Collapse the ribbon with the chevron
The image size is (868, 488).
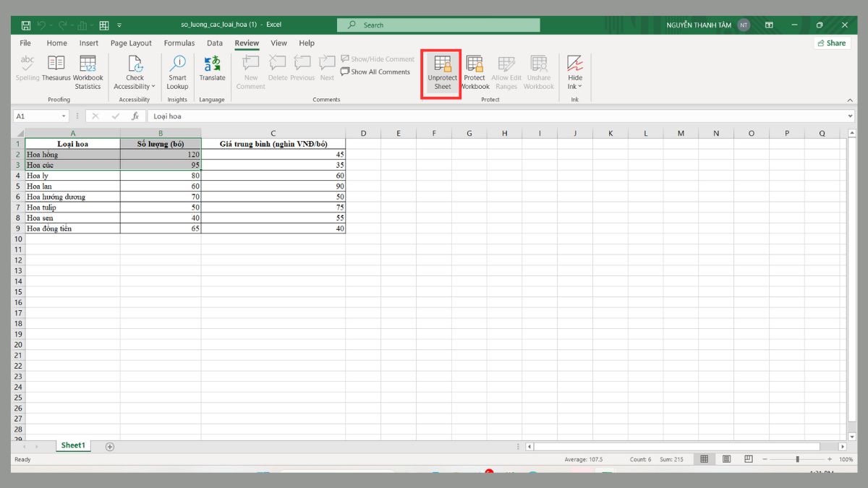(x=849, y=100)
